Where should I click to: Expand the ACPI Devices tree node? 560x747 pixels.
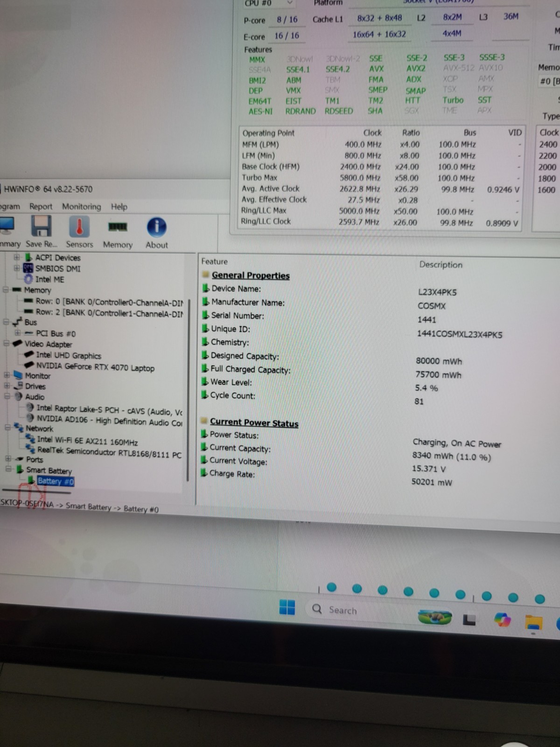(17, 257)
